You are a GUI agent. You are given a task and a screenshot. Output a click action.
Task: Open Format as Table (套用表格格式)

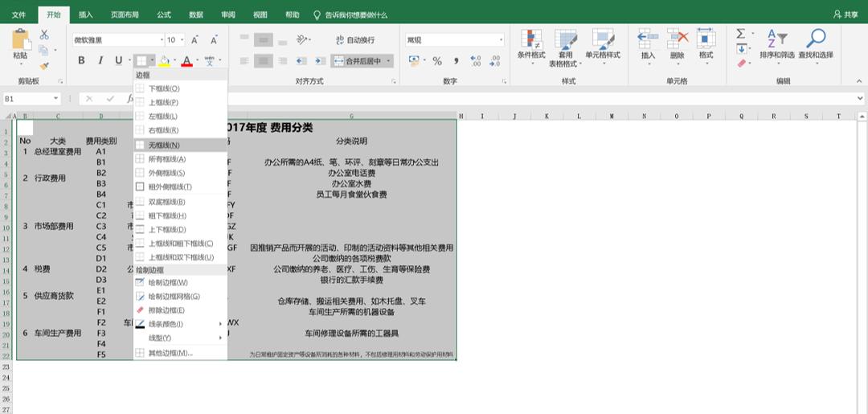[565, 47]
